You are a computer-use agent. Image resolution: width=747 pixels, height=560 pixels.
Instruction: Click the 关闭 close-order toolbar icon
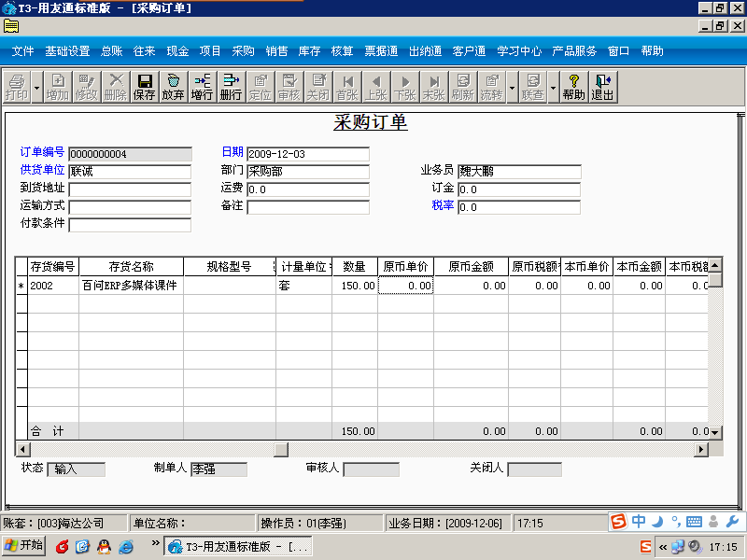pos(318,87)
